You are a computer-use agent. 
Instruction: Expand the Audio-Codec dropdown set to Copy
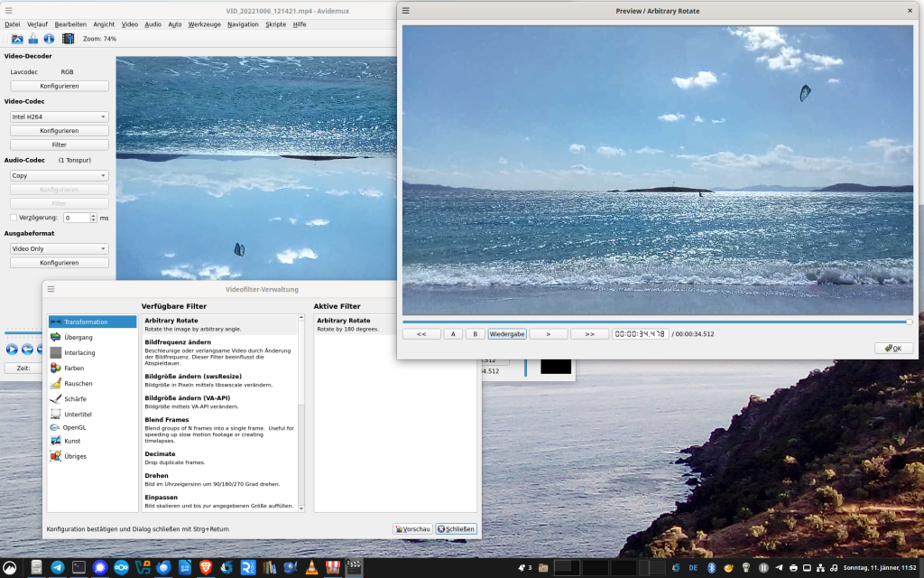(x=59, y=176)
